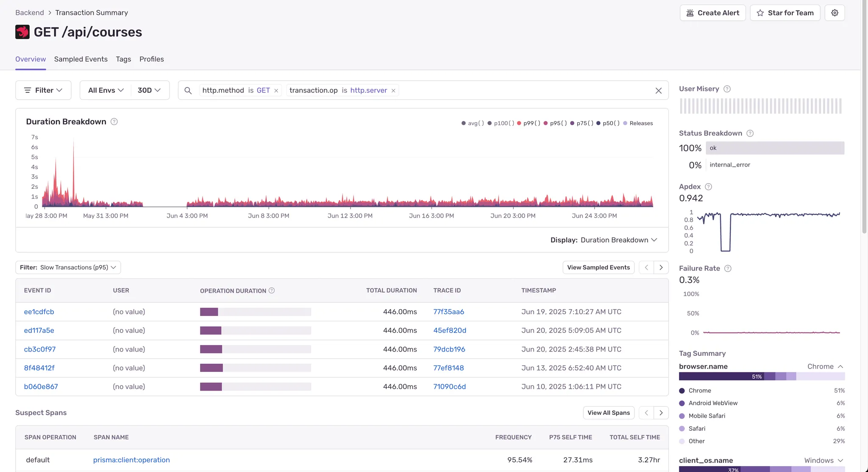Clear the entire search query

[658, 90]
